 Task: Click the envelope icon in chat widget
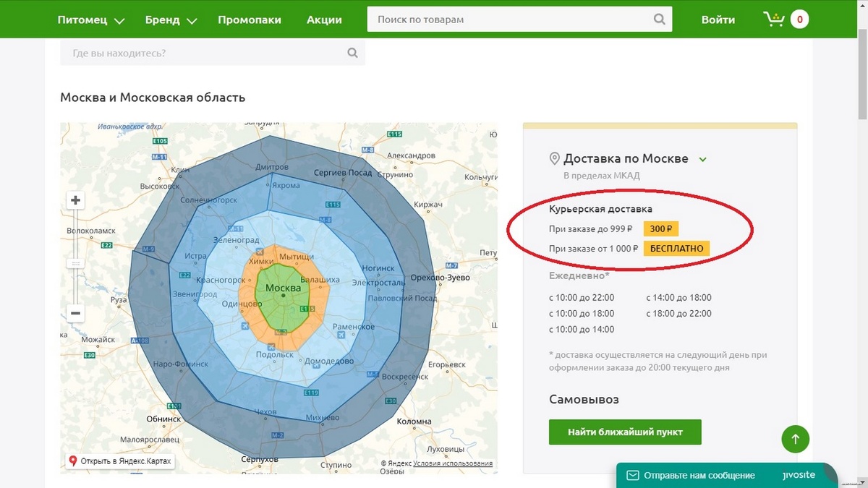tap(632, 475)
